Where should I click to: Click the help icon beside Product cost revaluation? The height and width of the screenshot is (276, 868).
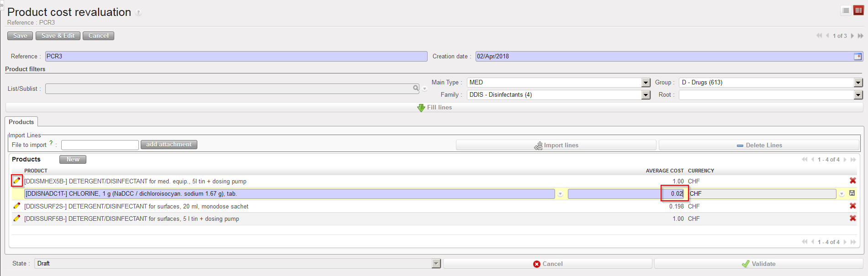pos(138,13)
